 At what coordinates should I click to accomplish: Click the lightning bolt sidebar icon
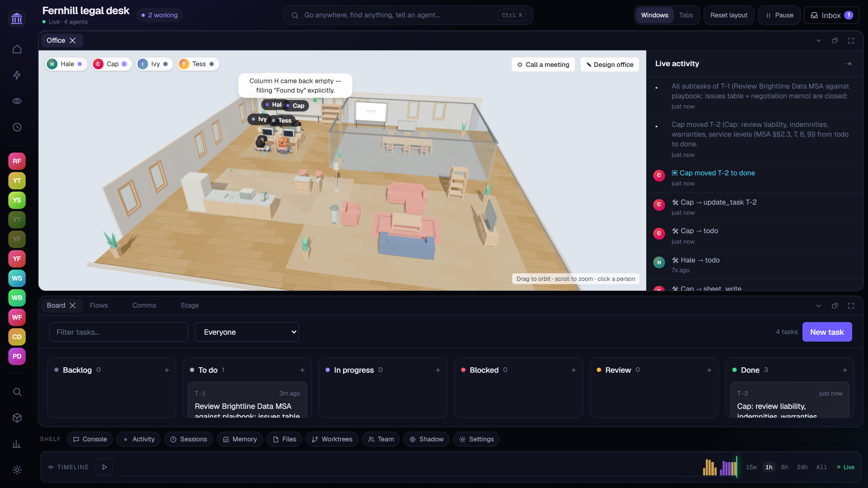coord(17,75)
